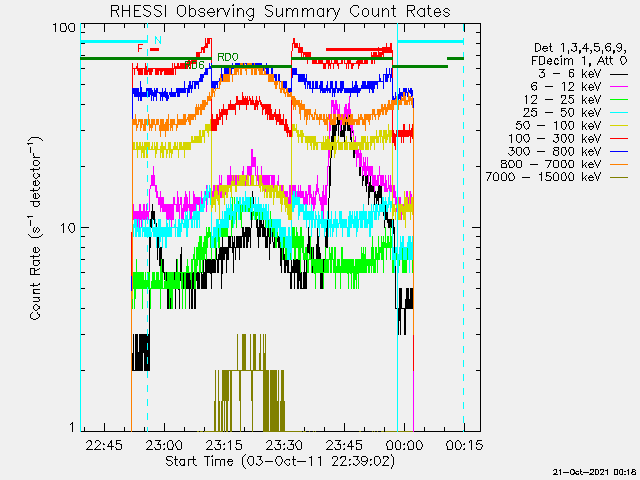
Task: Click the '100 - 300 keV' legend label
Action: (x=555, y=138)
